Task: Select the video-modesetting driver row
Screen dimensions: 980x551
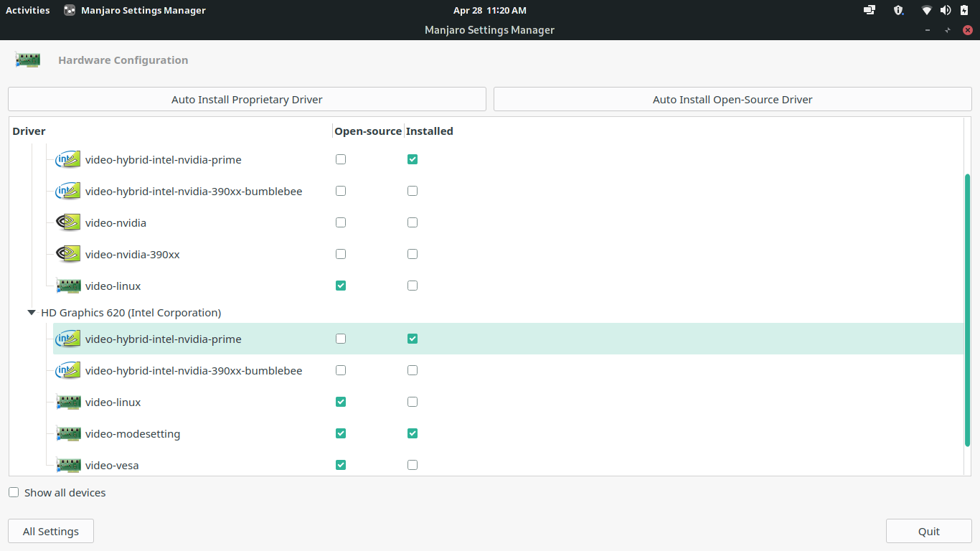Action: coord(508,433)
